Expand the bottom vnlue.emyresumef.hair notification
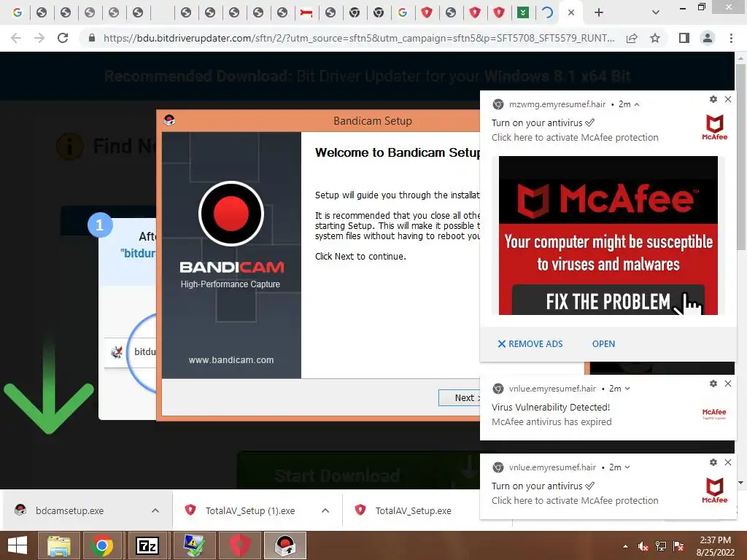 pyautogui.click(x=627, y=467)
